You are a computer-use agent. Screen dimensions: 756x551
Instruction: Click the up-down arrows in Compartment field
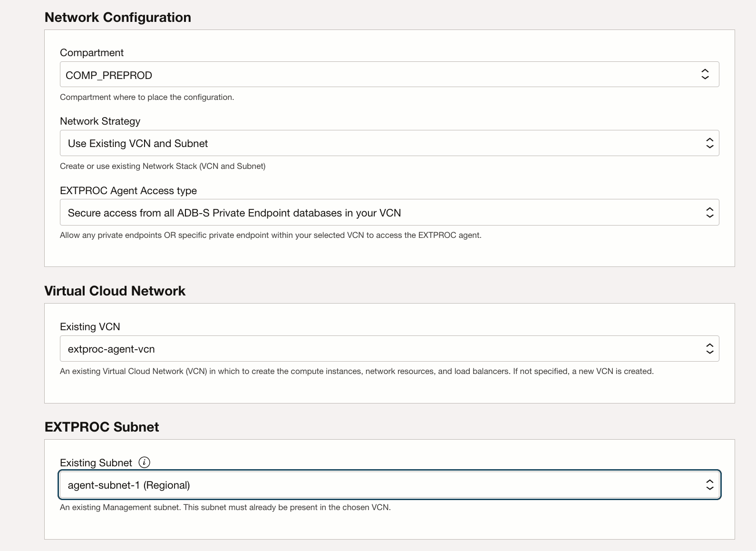705,74
